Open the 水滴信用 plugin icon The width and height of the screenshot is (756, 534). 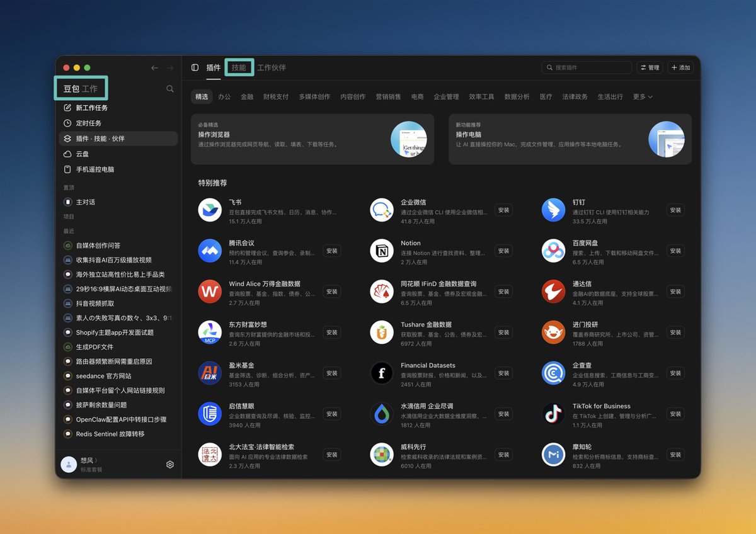tap(382, 414)
